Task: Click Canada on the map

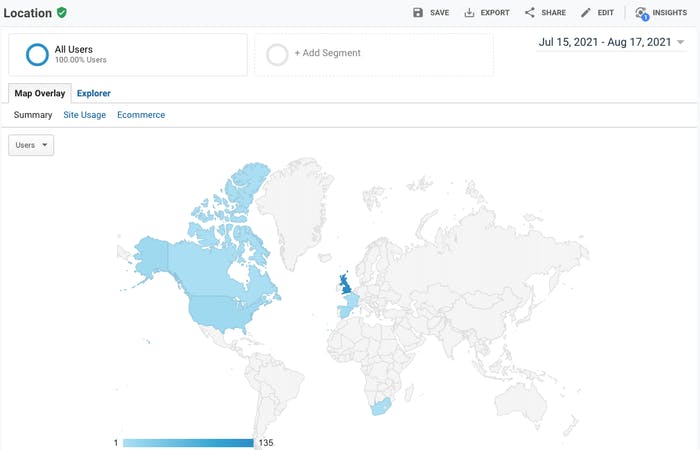Action: tap(205, 270)
